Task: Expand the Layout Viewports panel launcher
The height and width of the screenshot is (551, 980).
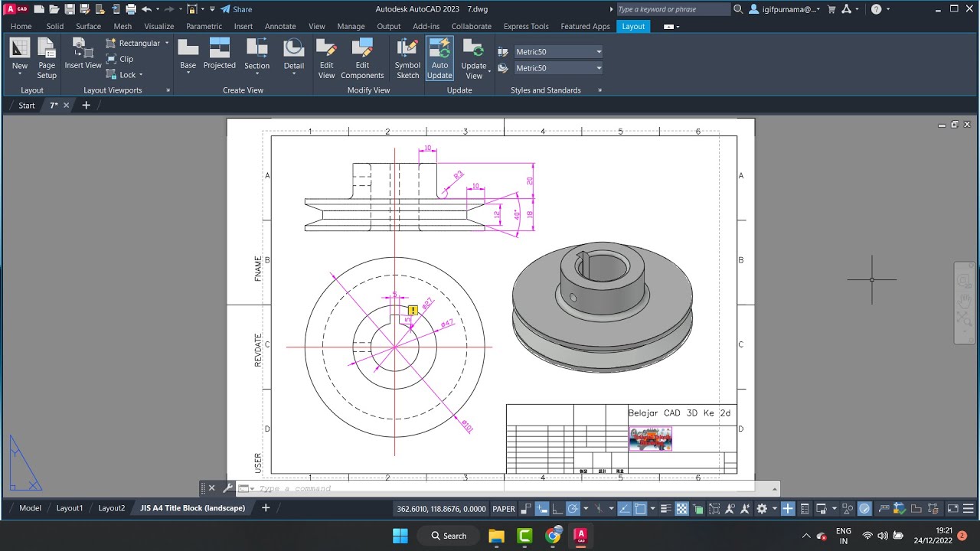Action: point(168,90)
